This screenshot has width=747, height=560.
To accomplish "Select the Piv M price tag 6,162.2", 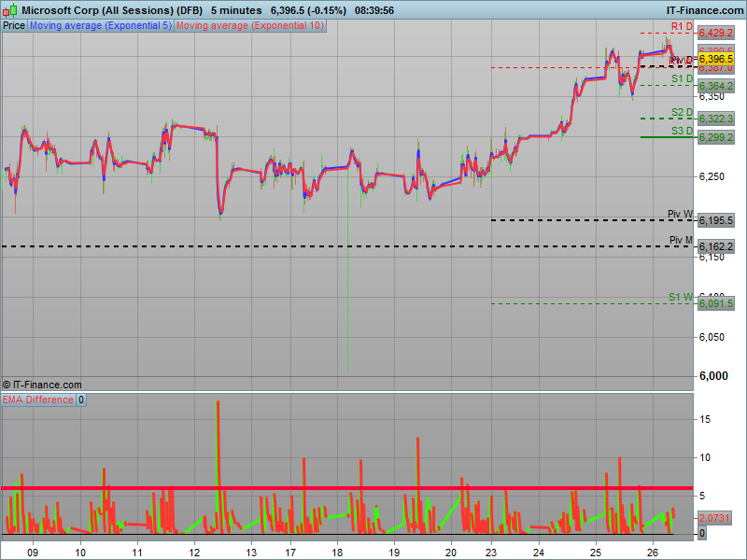I will [x=715, y=246].
